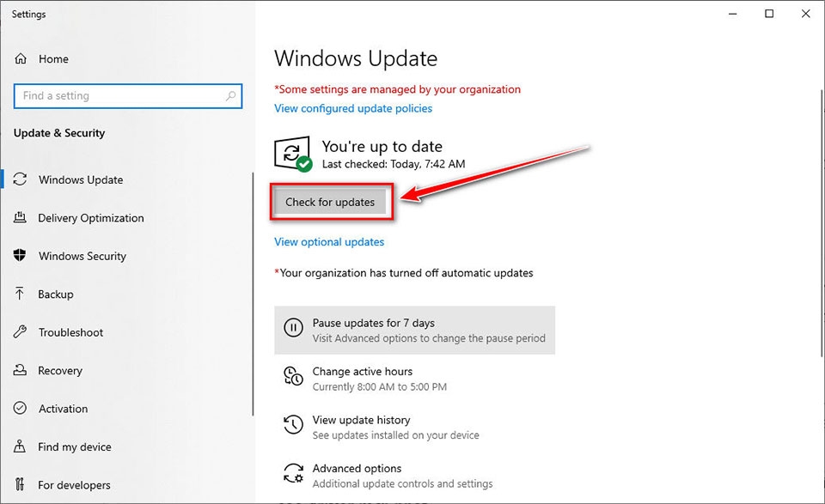This screenshot has height=504, width=825.
Task: Click the Find a setting search box
Action: pyautogui.click(x=128, y=95)
